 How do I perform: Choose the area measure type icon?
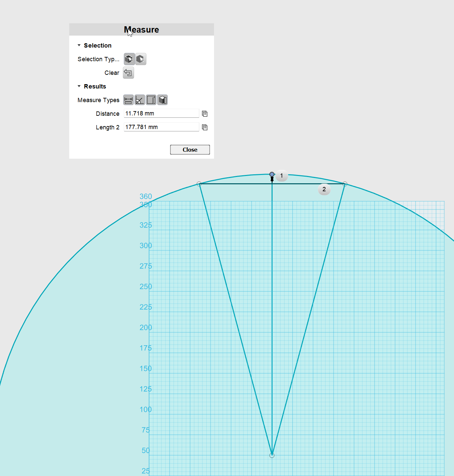(151, 100)
